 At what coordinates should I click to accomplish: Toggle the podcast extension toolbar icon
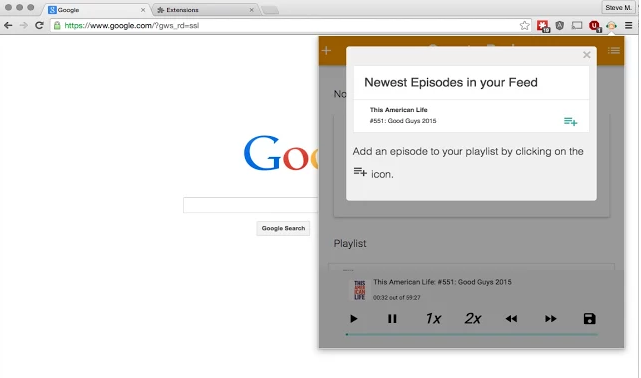612,26
